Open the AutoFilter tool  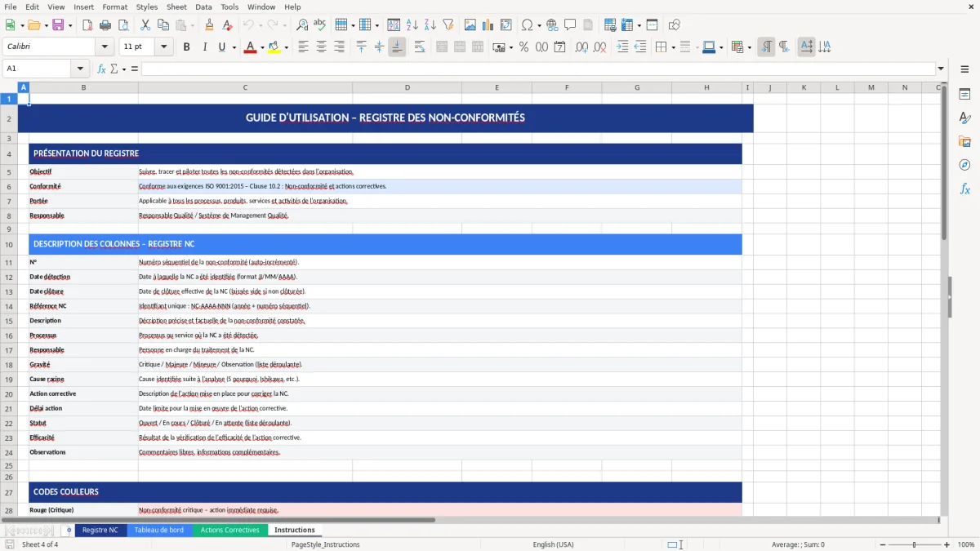pos(447,24)
